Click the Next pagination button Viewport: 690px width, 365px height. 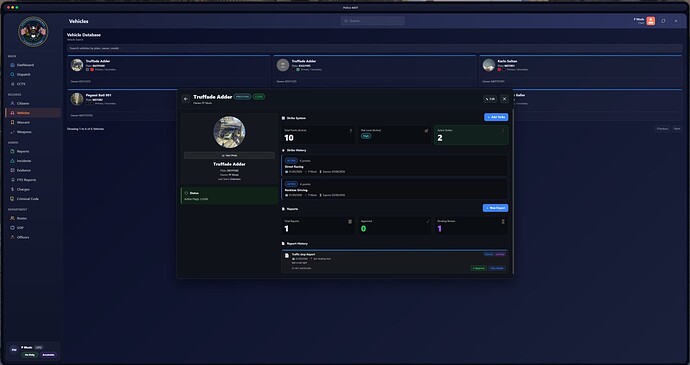pos(677,129)
